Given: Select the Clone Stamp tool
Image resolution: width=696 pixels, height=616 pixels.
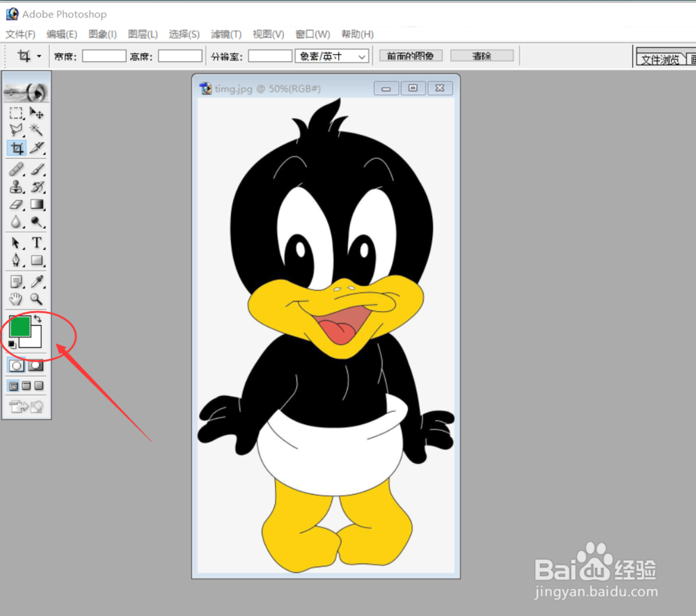Looking at the screenshot, I should 17,187.
